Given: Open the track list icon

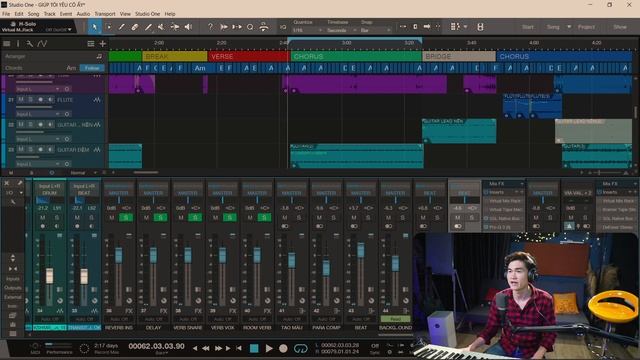Looking at the screenshot, I should click(x=7, y=43).
